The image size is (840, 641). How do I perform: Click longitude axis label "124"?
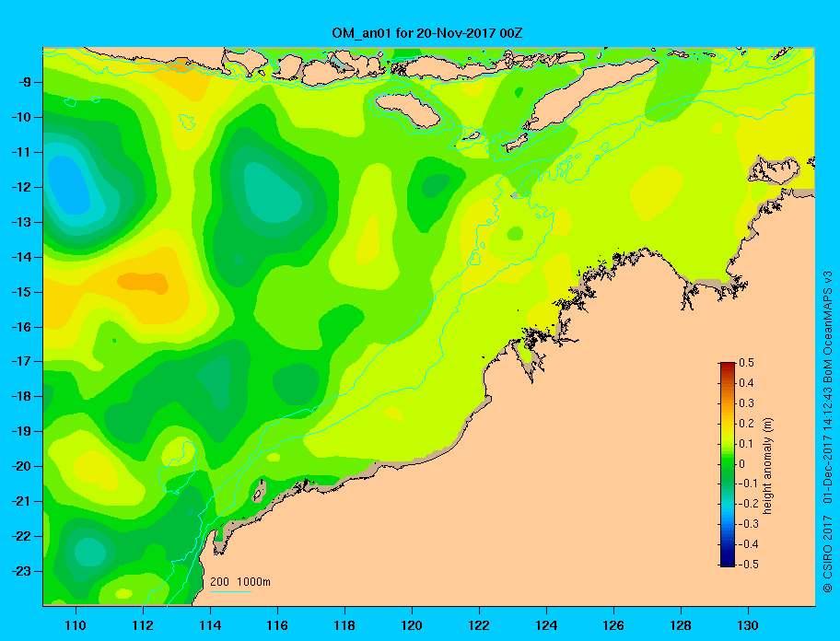(x=546, y=625)
